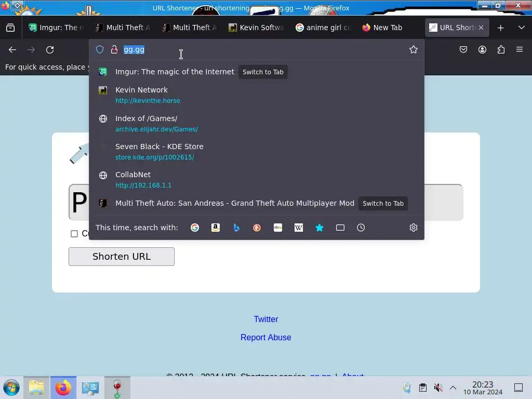Toggle the checkbox below the URL field

click(x=74, y=234)
